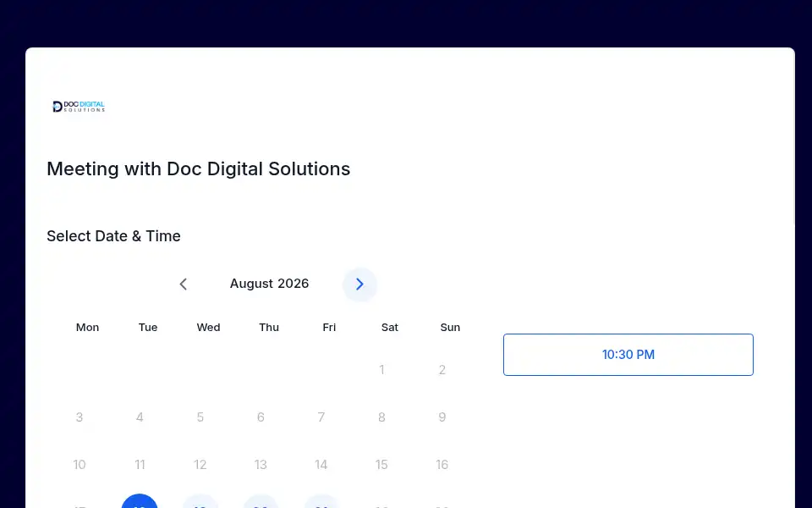
Task: Choose date 8 in the calendar
Action: 381,417
